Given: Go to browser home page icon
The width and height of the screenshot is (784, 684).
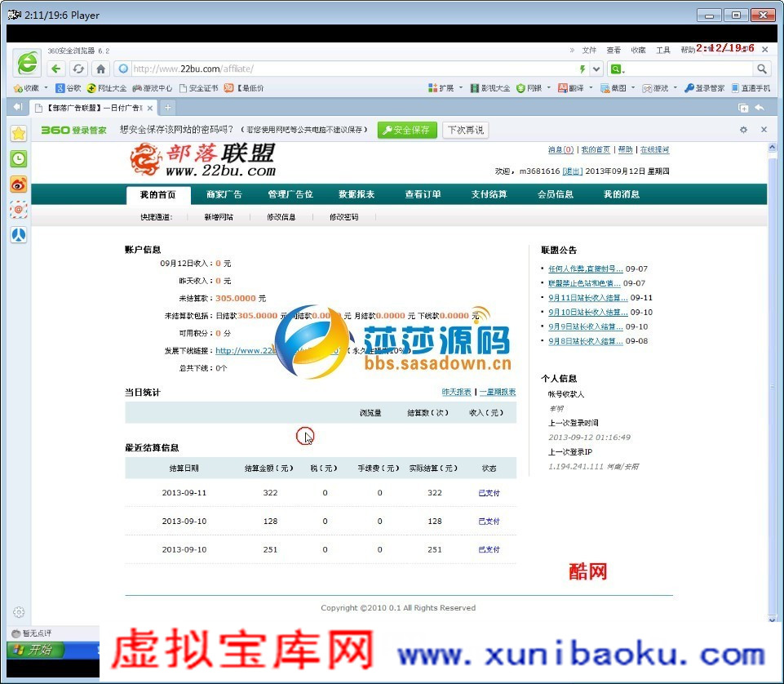Looking at the screenshot, I should pyautogui.click(x=100, y=69).
